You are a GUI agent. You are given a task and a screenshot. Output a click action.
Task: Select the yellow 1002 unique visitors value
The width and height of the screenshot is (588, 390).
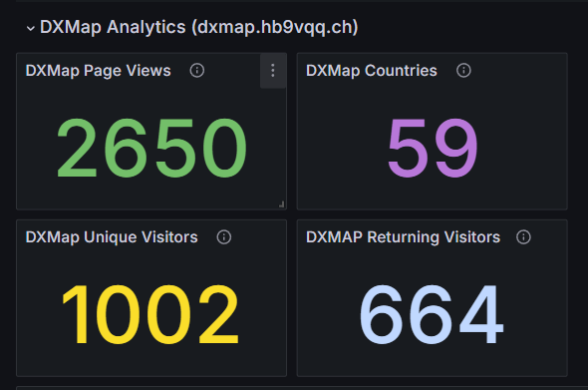[150, 314]
